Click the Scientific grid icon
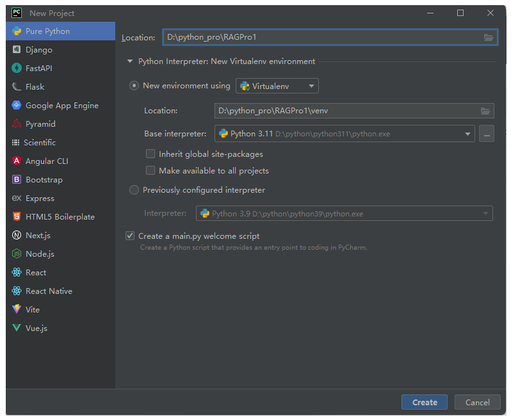 [x=15, y=142]
